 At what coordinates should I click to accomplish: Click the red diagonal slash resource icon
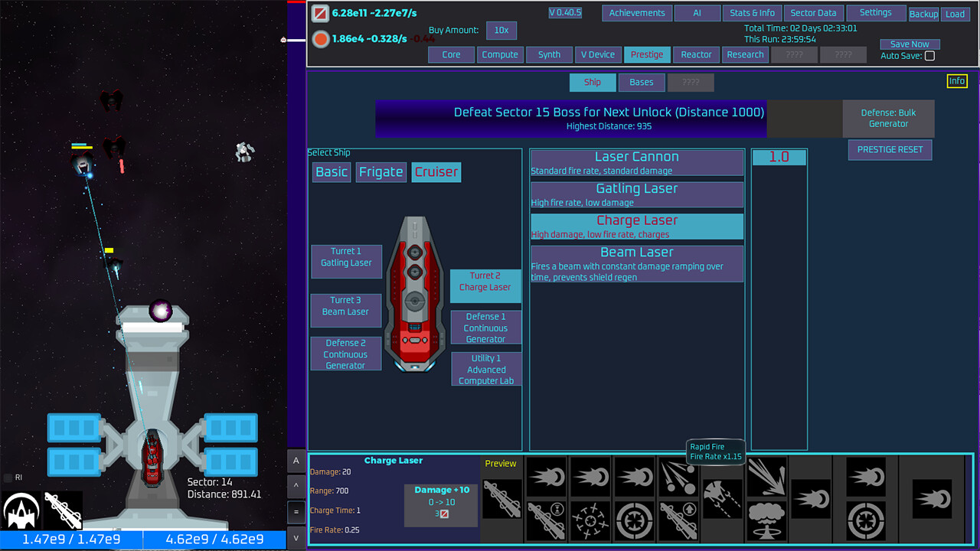click(x=322, y=13)
